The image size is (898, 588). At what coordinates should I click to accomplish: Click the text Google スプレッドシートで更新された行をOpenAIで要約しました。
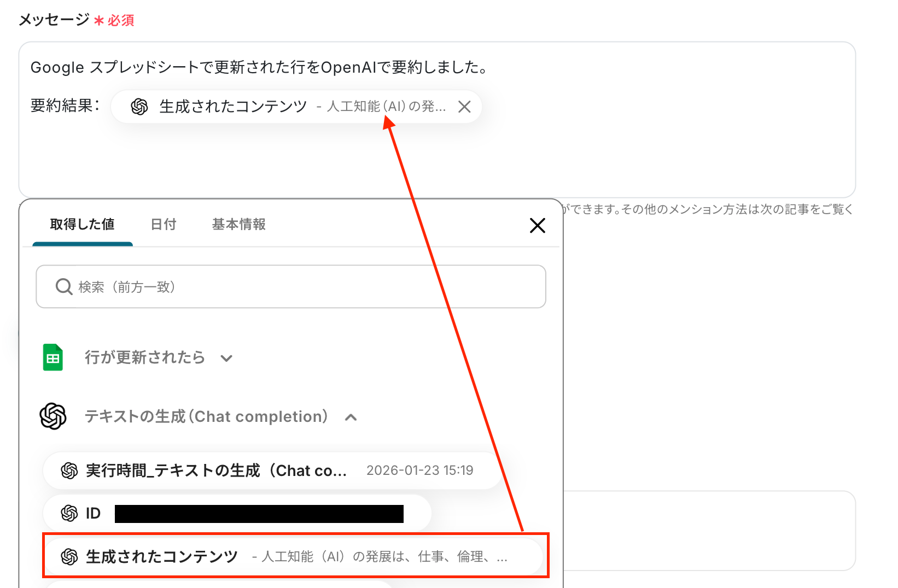pos(259,67)
